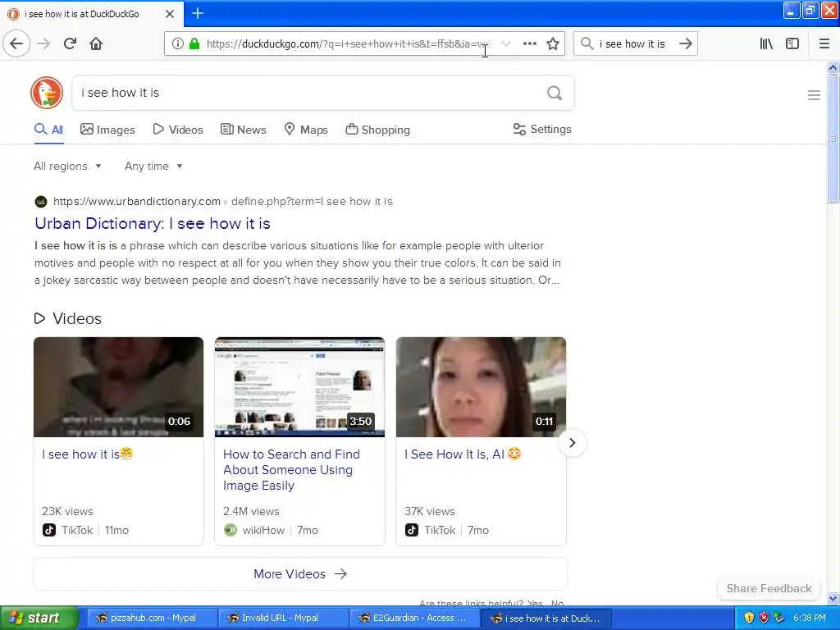Reload the current page
This screenshot has height=630, width=840.
70,43
